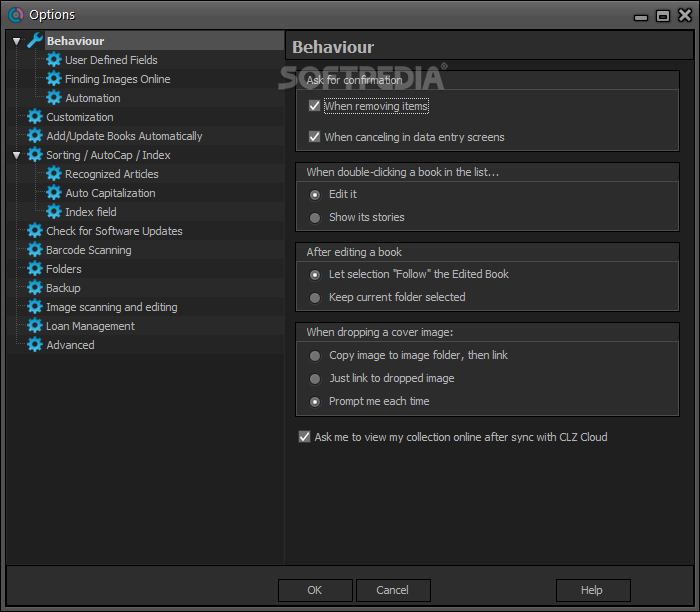Screen dimensions: 700x612
Task: Click the gear icon for Check for Software Updates
Action: pos(35,231)
